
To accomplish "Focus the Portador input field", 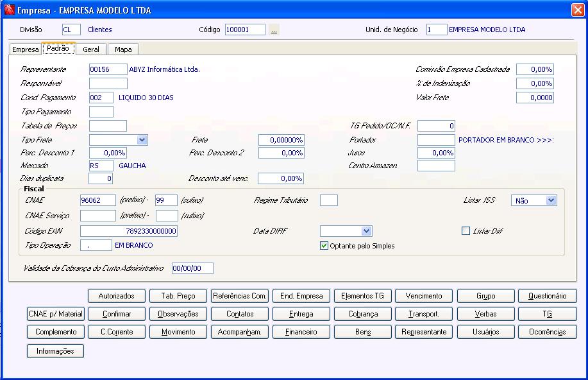I will coord(436,140).
